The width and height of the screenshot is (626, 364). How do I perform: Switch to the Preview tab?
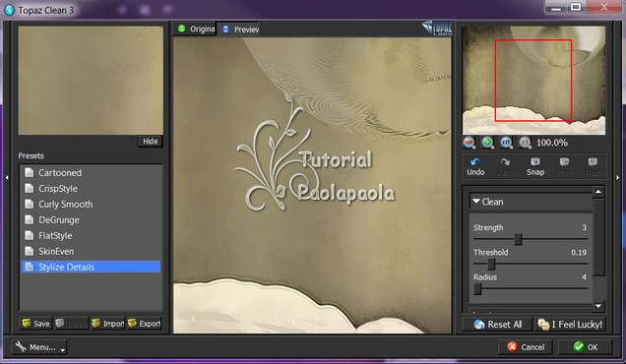pyautogui.click(x=239, y=30)
